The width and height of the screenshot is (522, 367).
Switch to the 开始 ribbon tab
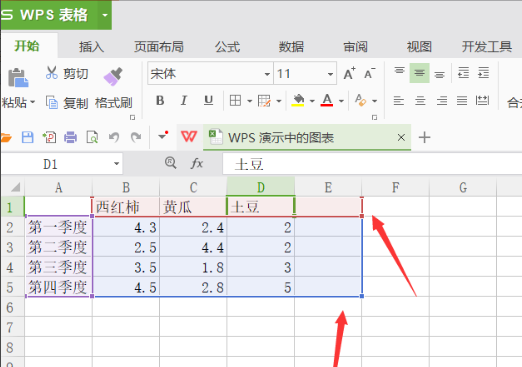(27, 46)
